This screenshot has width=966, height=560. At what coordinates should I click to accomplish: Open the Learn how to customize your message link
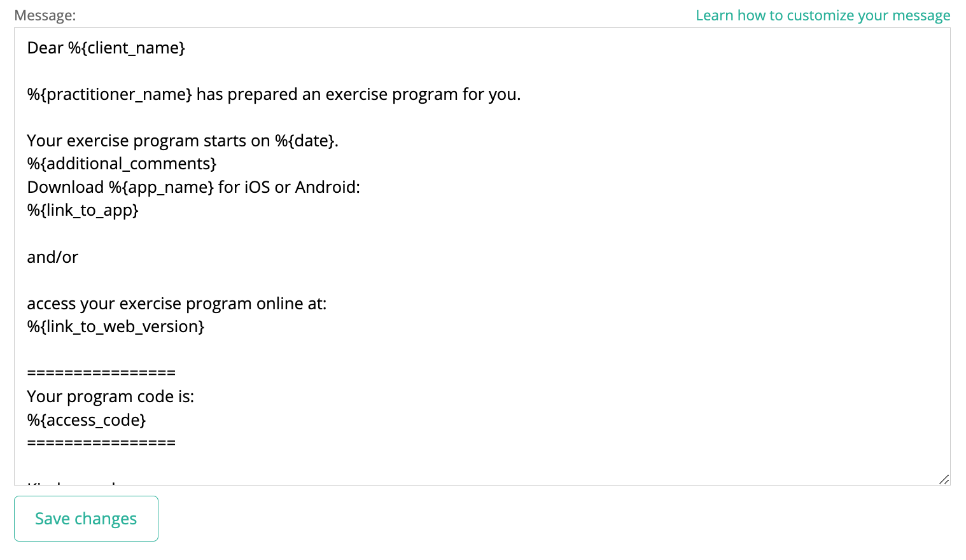pos(823,15)
